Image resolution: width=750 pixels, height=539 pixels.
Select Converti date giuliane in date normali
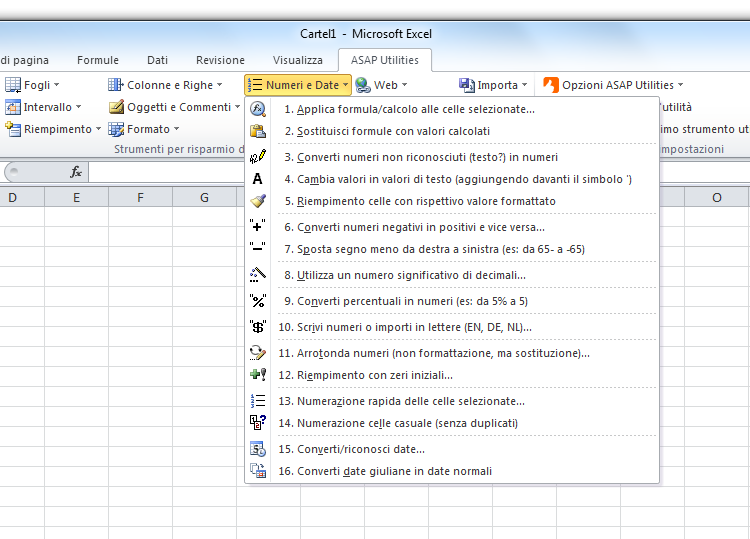[452, 471]
